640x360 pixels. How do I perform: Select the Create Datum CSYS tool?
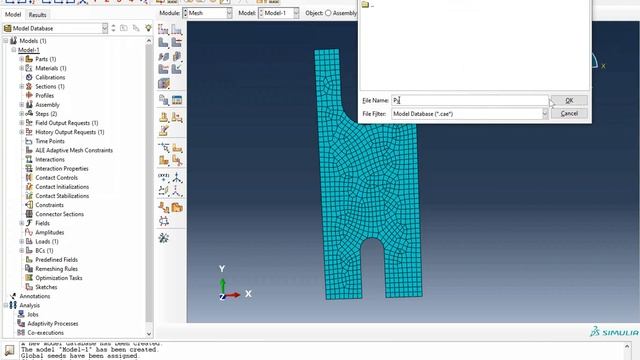(x=177, y=190)
